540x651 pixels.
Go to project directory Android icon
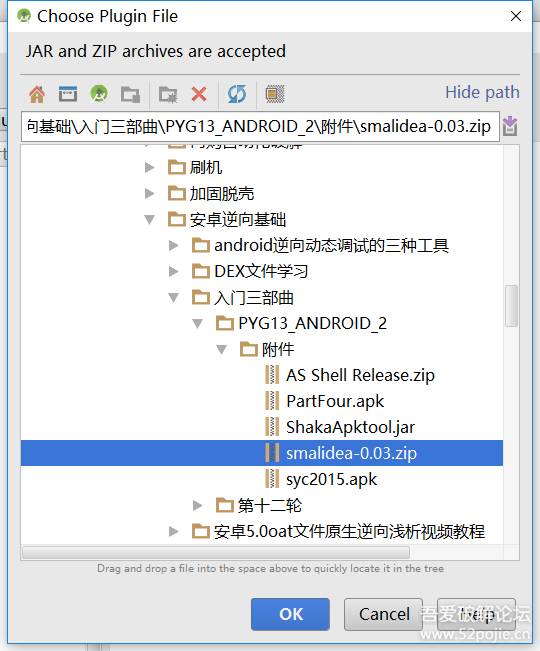point(99,94)
